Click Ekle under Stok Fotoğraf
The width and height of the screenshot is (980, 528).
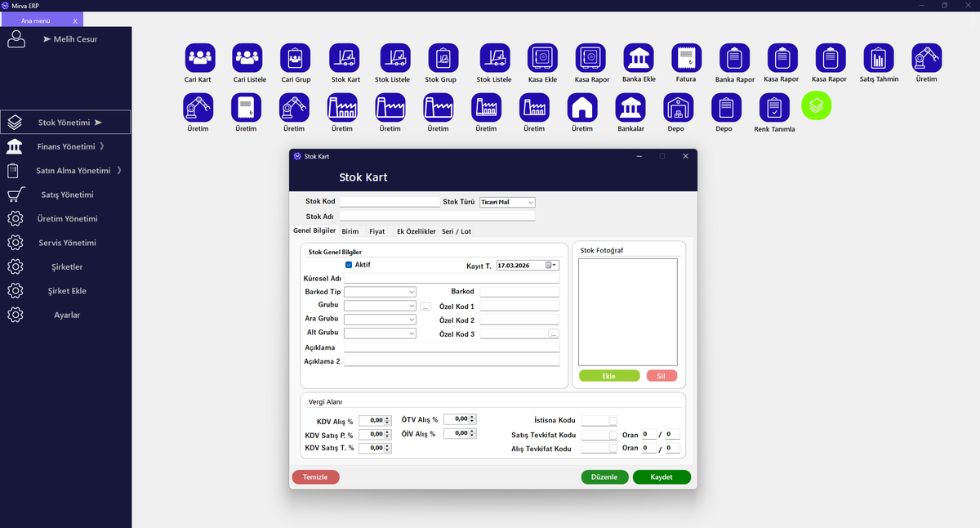(x=609, y=376)
